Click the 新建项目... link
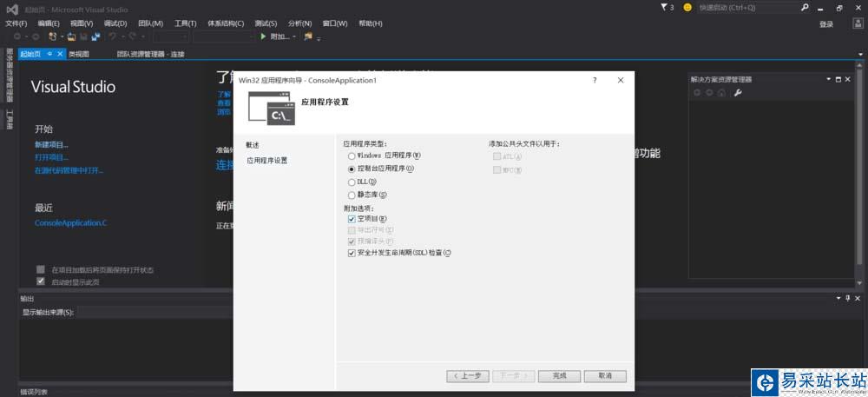868x397 pixels. (x=51, y=144)
